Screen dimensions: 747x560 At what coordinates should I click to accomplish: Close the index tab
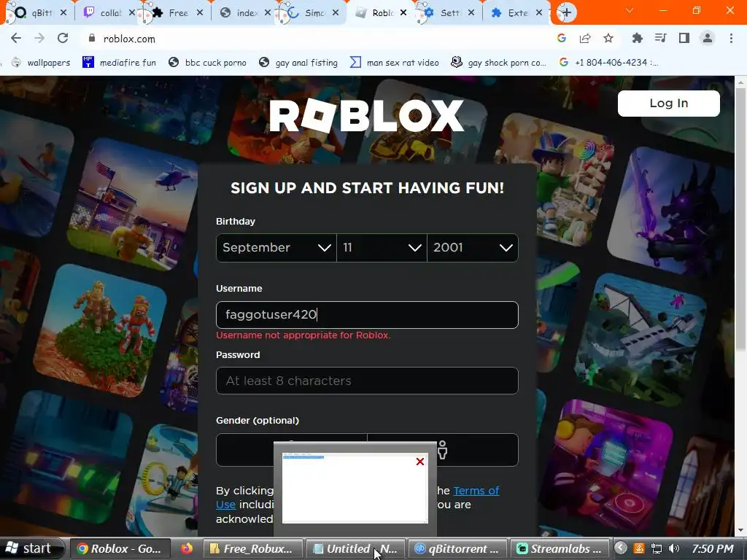point(268,13)
